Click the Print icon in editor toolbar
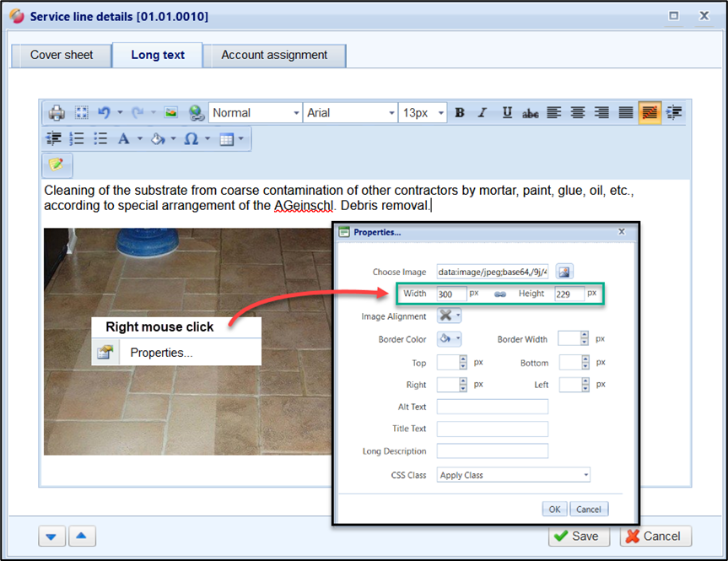Image resolution: width=728 pixels, height=561 pixels. [57, 113]
